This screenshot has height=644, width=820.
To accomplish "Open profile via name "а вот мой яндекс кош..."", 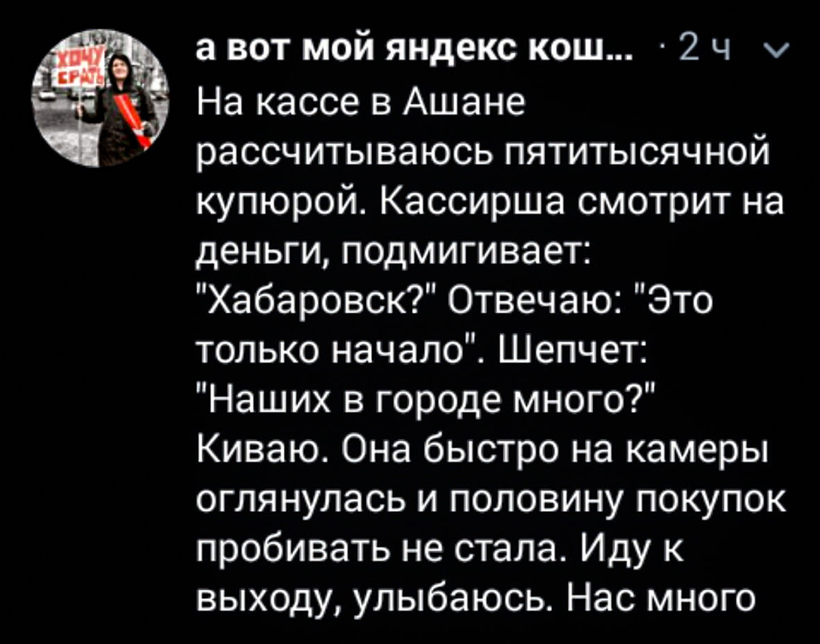I will [415, 50].
